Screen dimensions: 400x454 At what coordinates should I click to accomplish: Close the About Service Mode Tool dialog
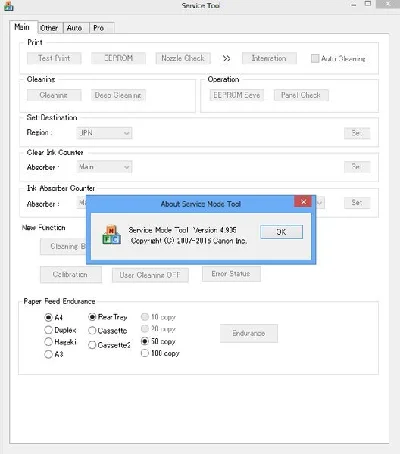coord(303,202)
